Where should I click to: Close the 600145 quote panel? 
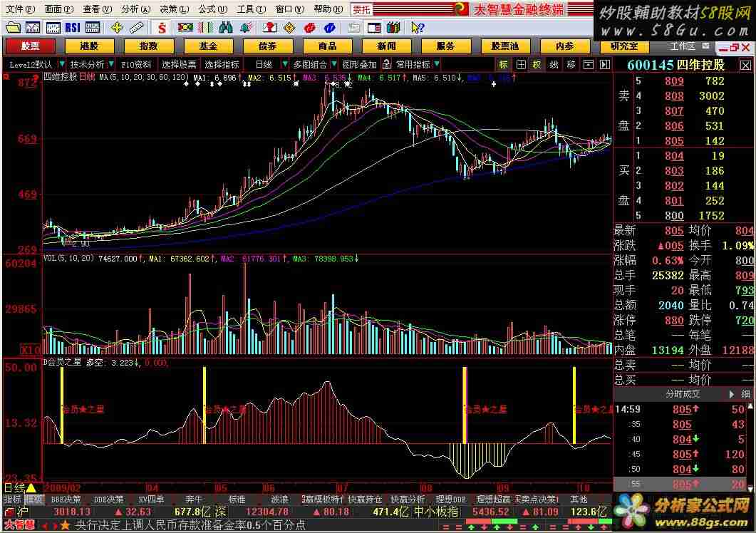coord(745,64)
